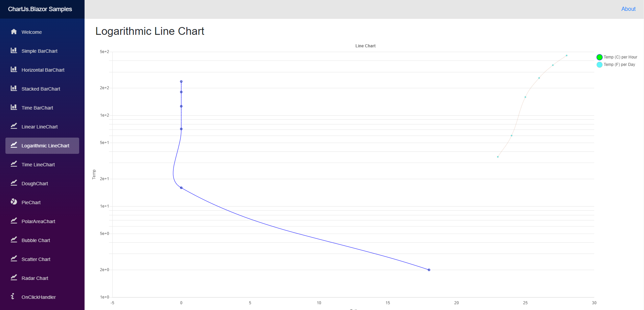The height and width of the screenshot is (310, 644).
Task: Go to the Scatter Chart page
Action: (36, 259)
